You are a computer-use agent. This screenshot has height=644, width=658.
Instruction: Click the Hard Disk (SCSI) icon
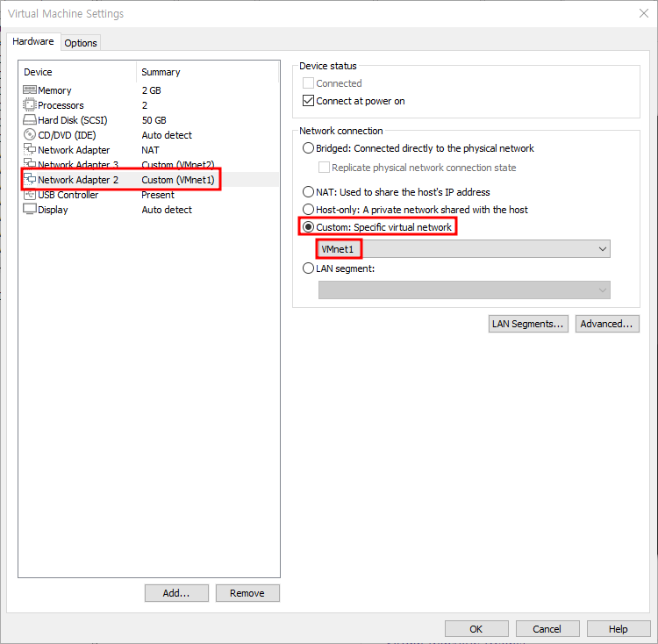29,119
